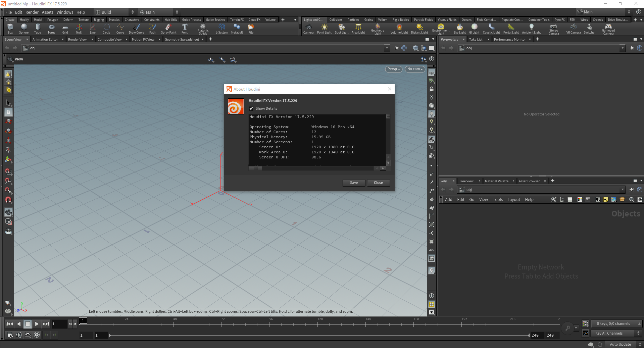
Task: Toggle network editor list view mode
Action: 569,200
